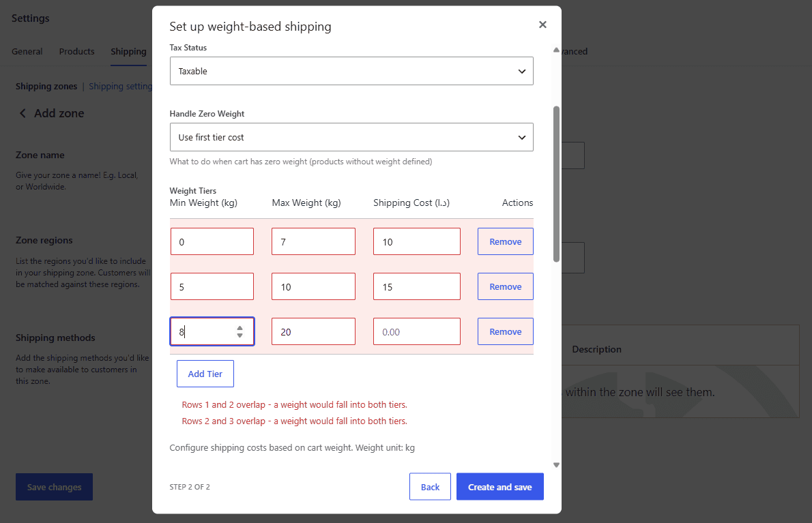Remove the second weight tier row

click(506, 286)
